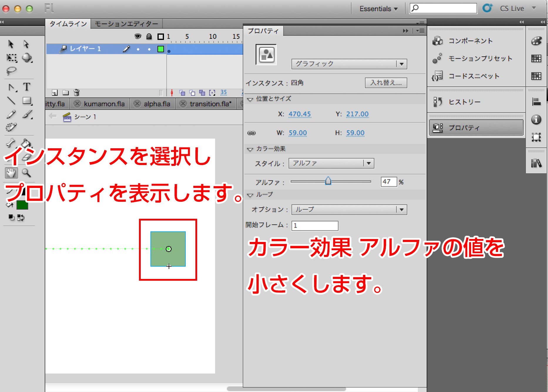Click the instance swap button
Image resolution: width=548 pixels, height=392 pixels.
pos(386,83)
